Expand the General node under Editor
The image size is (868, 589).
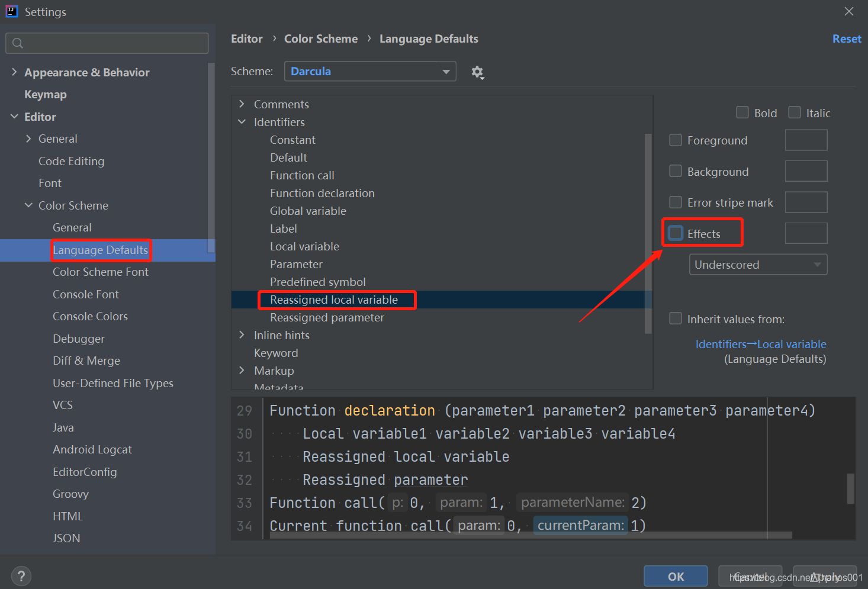click(x=28, y=139)
